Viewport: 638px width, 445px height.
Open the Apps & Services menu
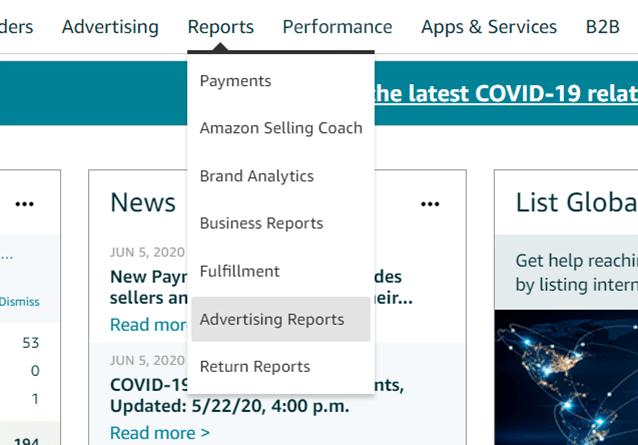[x=489, y=27]
